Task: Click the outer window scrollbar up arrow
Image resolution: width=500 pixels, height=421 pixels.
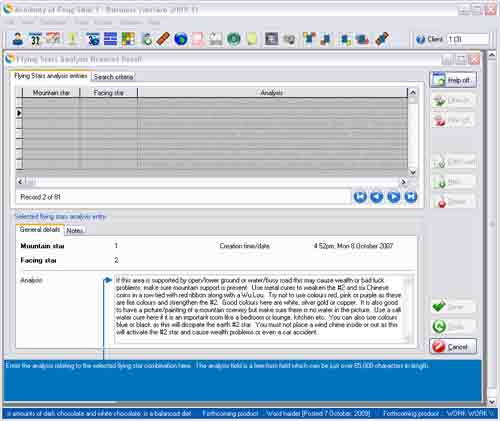Action: click(x=492, y=55)
